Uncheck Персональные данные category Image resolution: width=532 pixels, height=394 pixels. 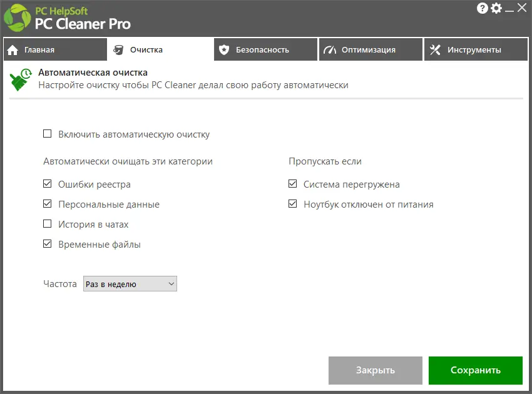click(x=48, y=204)
